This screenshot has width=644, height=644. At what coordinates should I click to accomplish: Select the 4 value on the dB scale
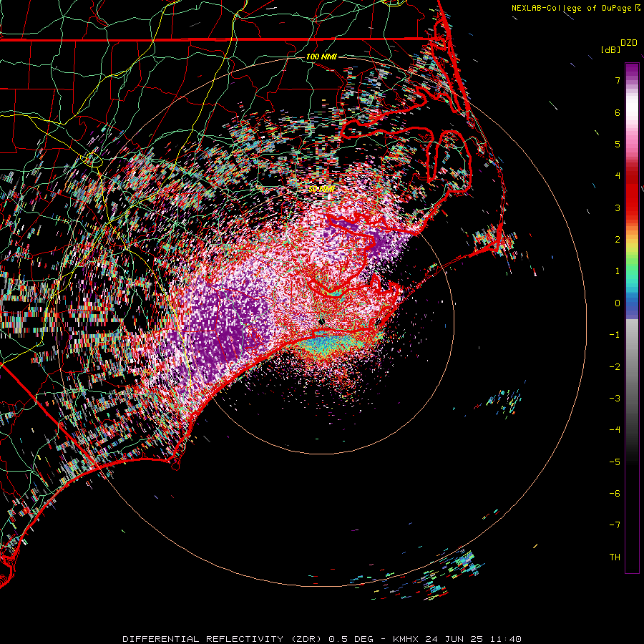(x=618, y=176)
